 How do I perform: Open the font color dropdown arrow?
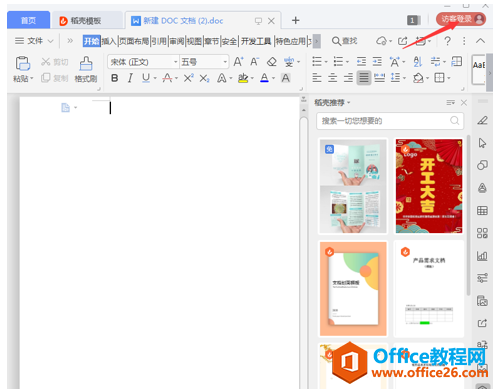pos(273,79)
